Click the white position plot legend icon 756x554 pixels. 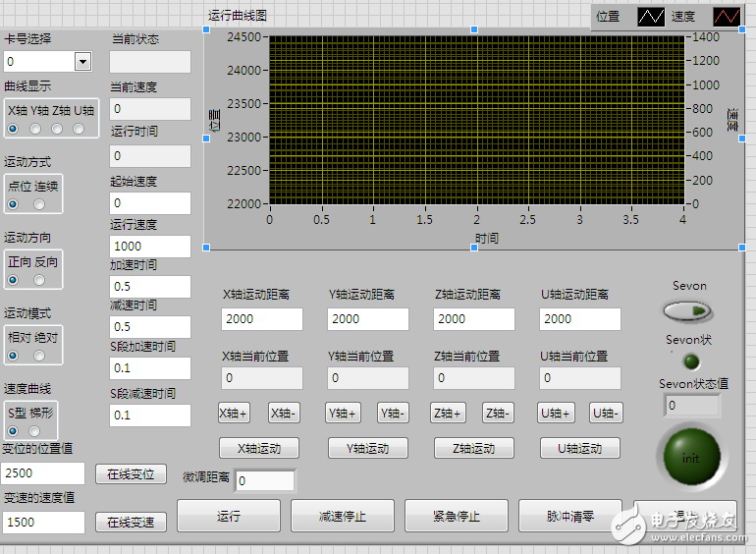tap(651, 17)
